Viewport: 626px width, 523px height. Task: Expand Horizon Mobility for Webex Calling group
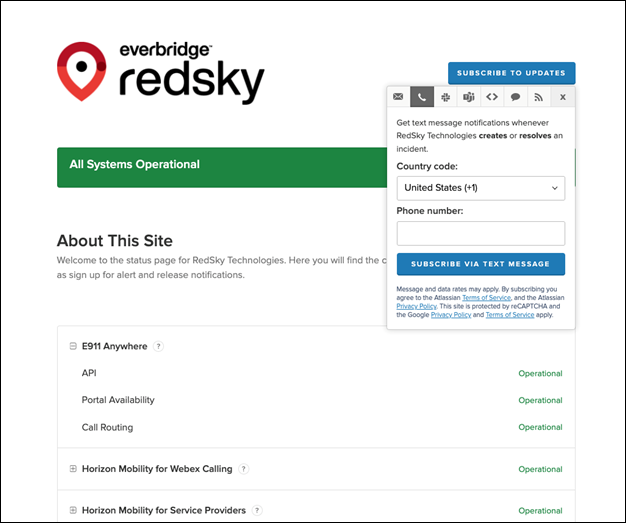(x=73, y=469)
